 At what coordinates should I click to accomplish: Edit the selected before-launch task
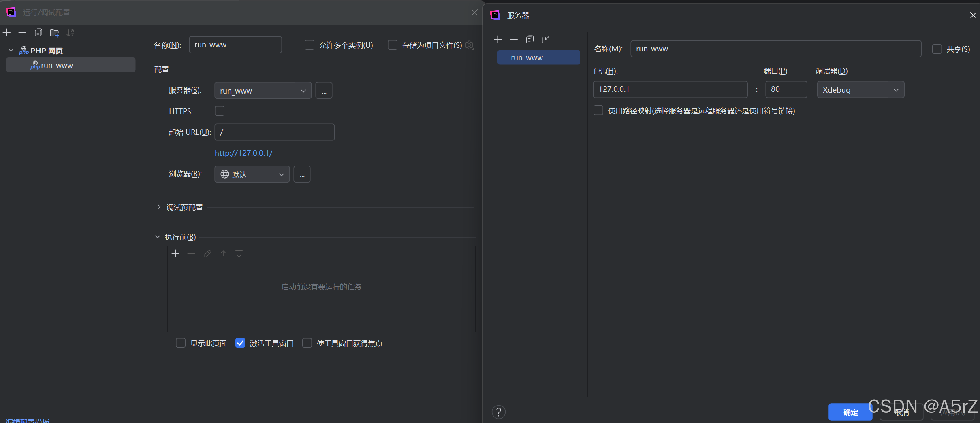tap(207, 253)
